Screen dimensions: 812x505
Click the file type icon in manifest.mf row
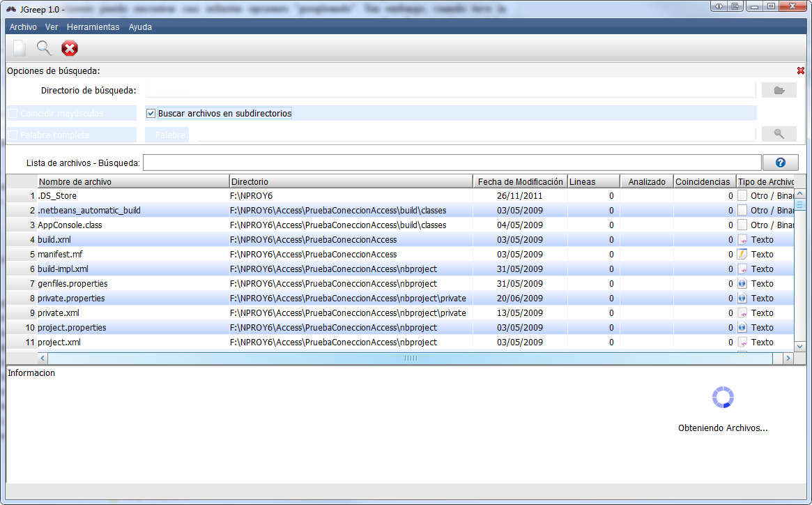(x=742, y=254)
